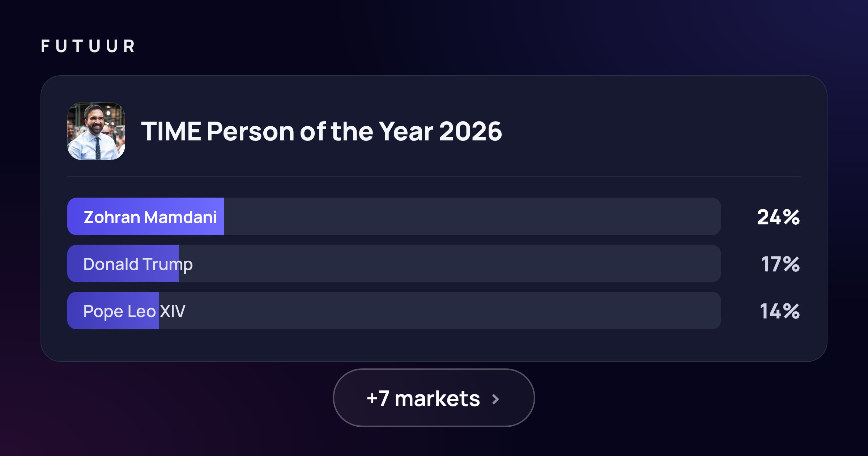Image resolution: width=868 pixels, height=456 pixels.
Task: Open the +7 markets button
Action: 434,398
